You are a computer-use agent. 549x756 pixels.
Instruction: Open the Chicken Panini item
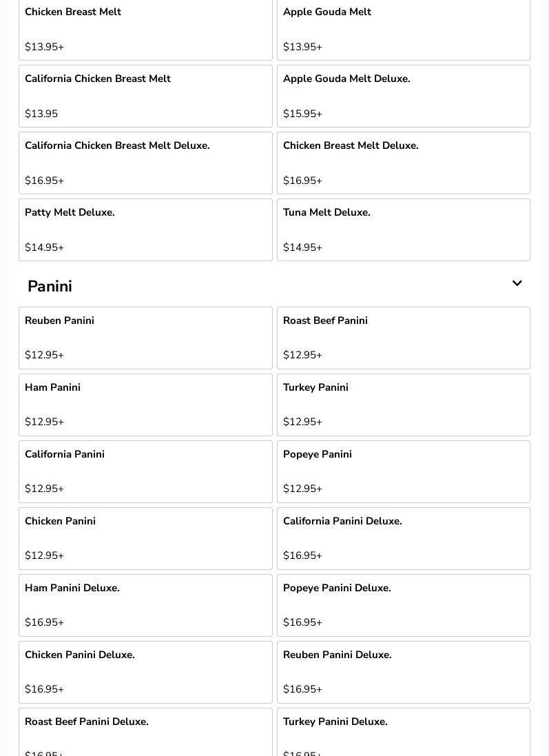pyautogui.click(x=145, y=538)
